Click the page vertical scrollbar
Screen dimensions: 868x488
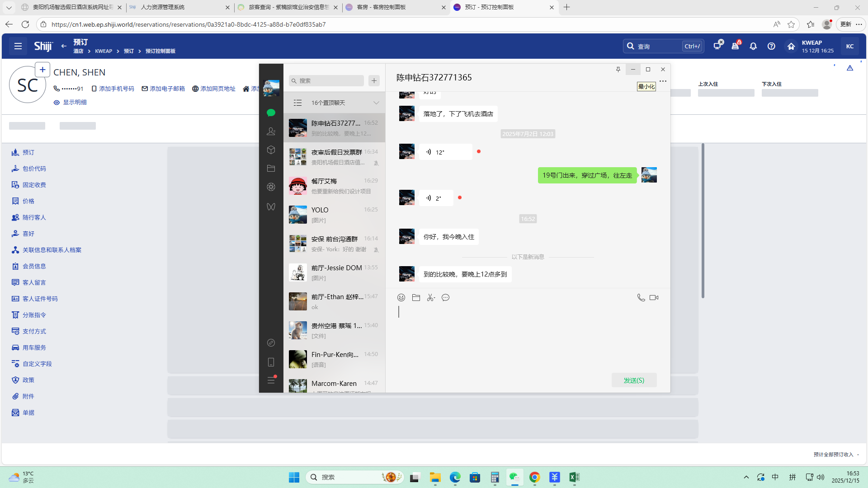tap(703, 221)
